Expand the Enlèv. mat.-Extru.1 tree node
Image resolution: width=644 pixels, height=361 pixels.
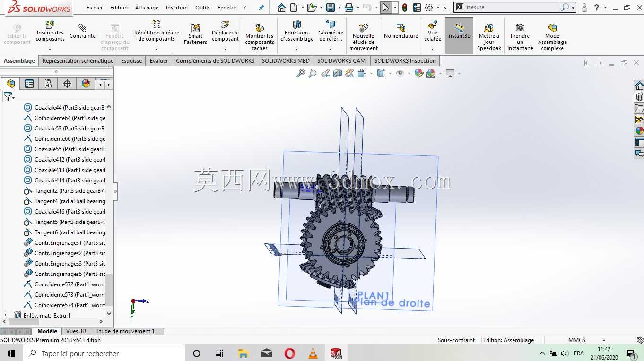[6, 315]
